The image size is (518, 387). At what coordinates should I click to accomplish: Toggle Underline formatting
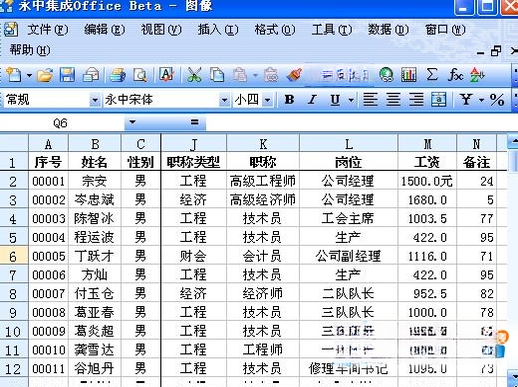[x=335, y=99]
